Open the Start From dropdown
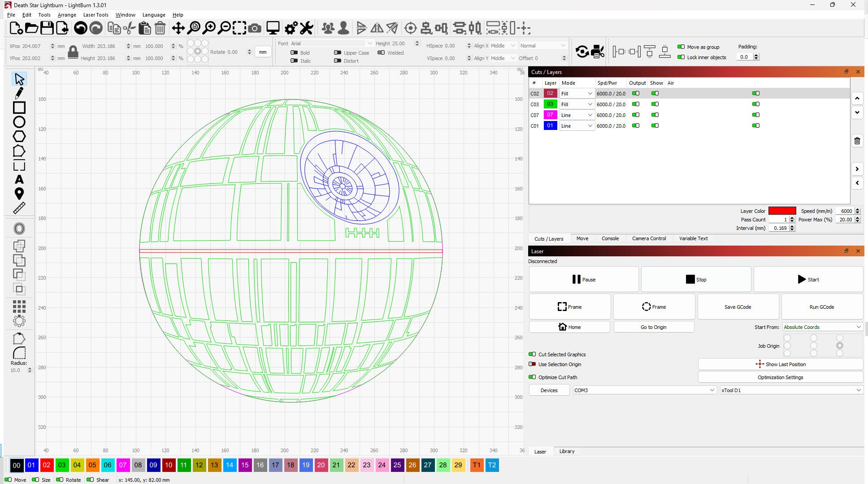 tap(822, 327)
